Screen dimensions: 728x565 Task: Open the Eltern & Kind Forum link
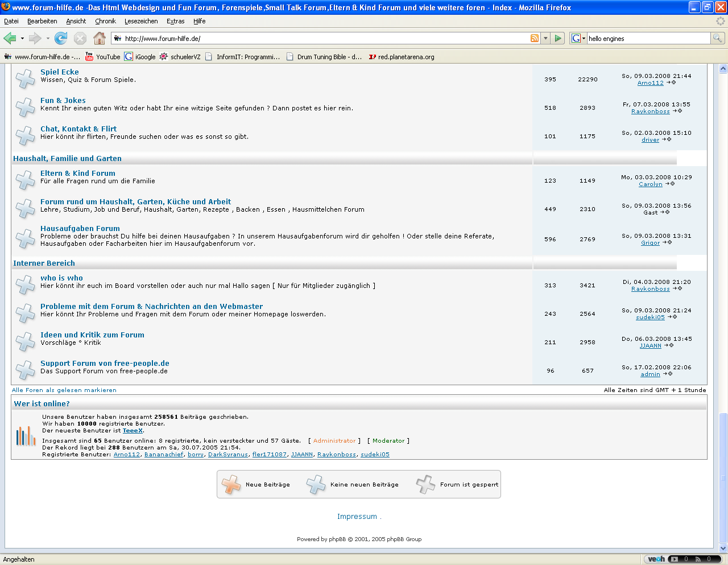click(x=77, y=174)
